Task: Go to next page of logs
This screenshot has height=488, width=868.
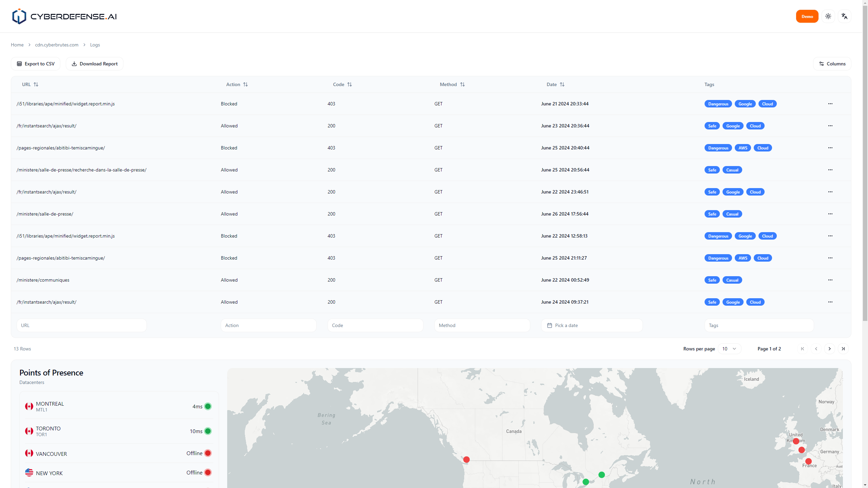Action: (x=829, y=349)
